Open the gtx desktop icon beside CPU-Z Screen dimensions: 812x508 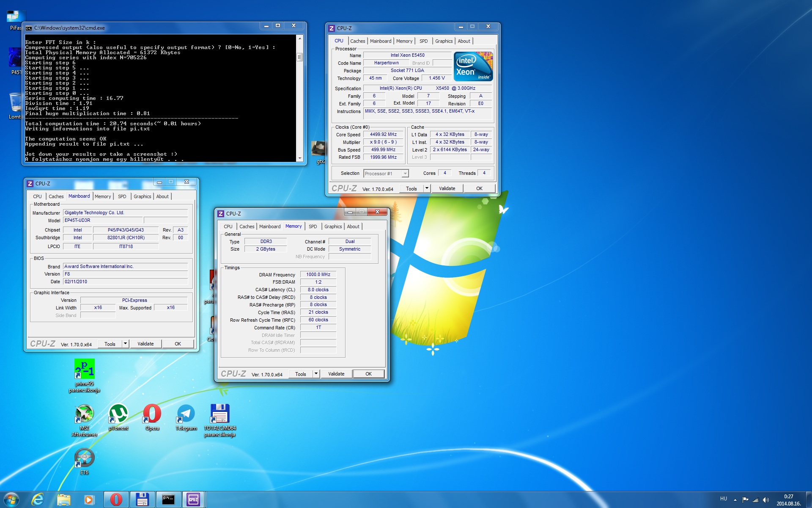(x=318, y=152)
